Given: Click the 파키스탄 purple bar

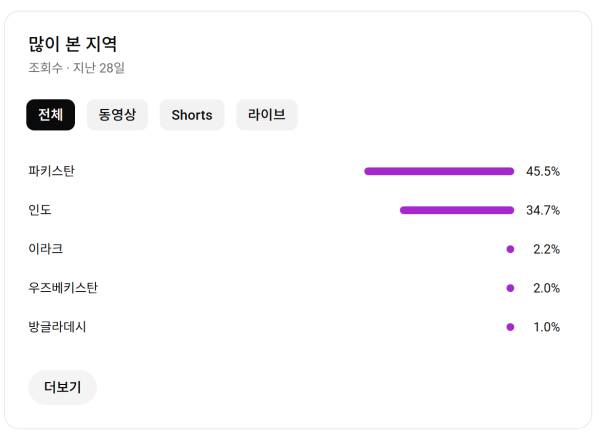Looking at the screenshot, I should (x=439, y=171).
